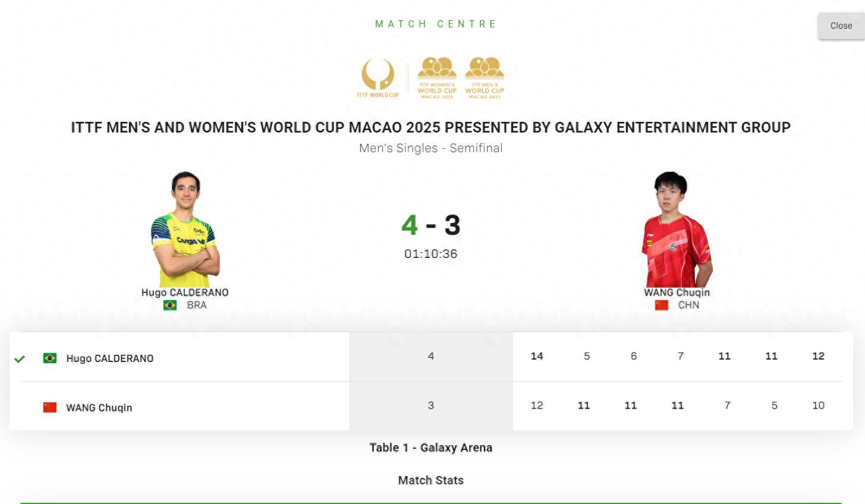Click the ITTF Men's World Cup Macao logo
This screenshot has height=504, width=865.
[485, 78]
